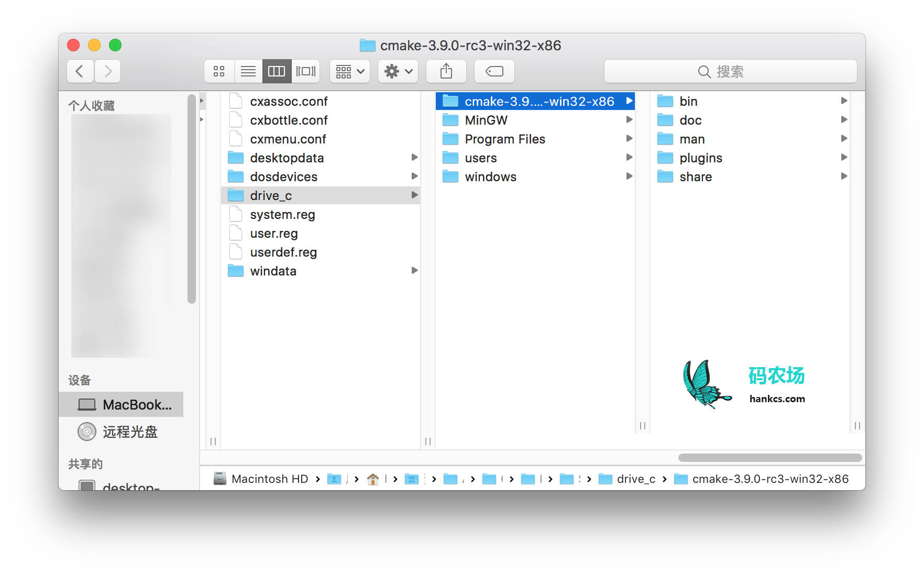Click the bin folder icon

(665, 101)
